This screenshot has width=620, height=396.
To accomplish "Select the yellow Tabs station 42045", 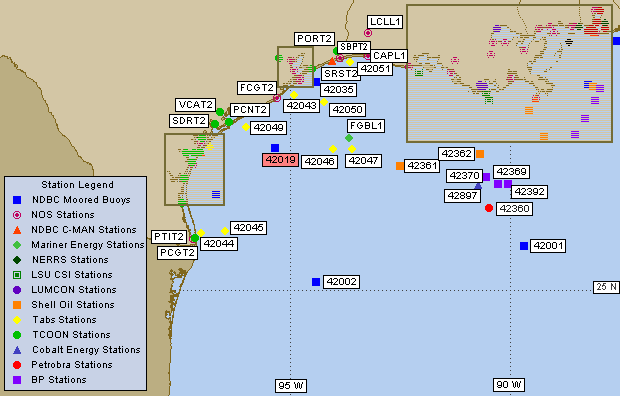I will point(225,231).
